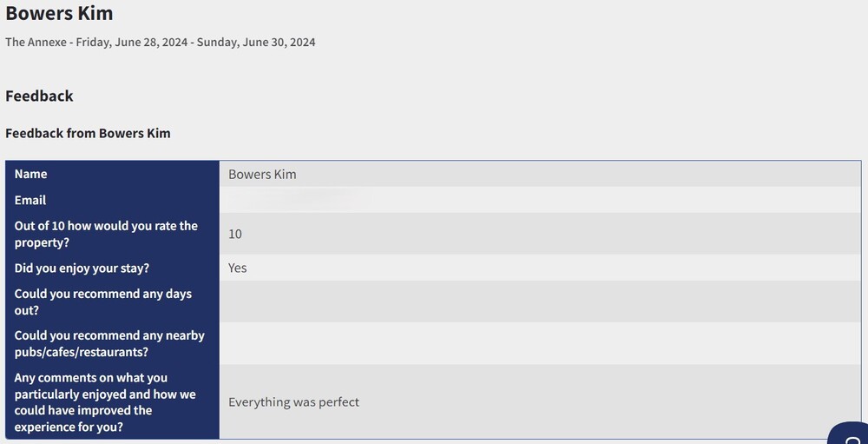Image resolution: width=868 pixels, height=444 pixels.
Task: Click the days out recommendation label
Action: (103, 302)
